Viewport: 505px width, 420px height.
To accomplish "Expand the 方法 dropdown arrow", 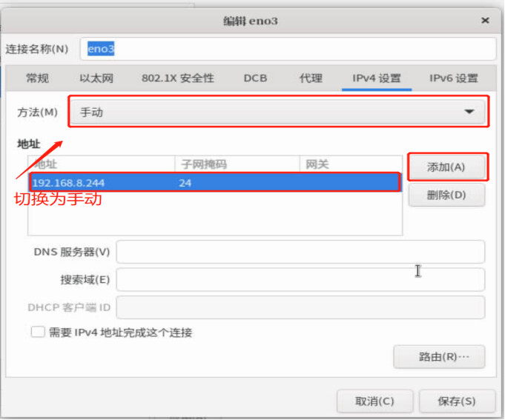I will pos(469,113).
